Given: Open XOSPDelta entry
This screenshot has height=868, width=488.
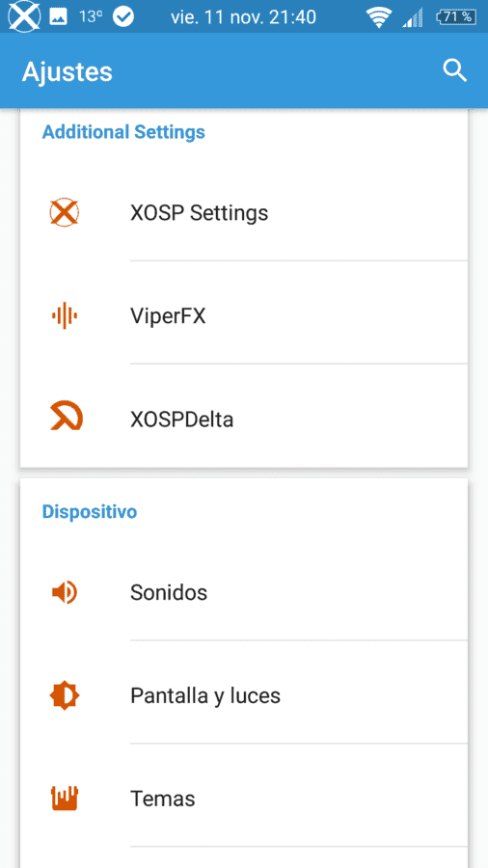Looking at the screenshot, I should pos(244,420).
